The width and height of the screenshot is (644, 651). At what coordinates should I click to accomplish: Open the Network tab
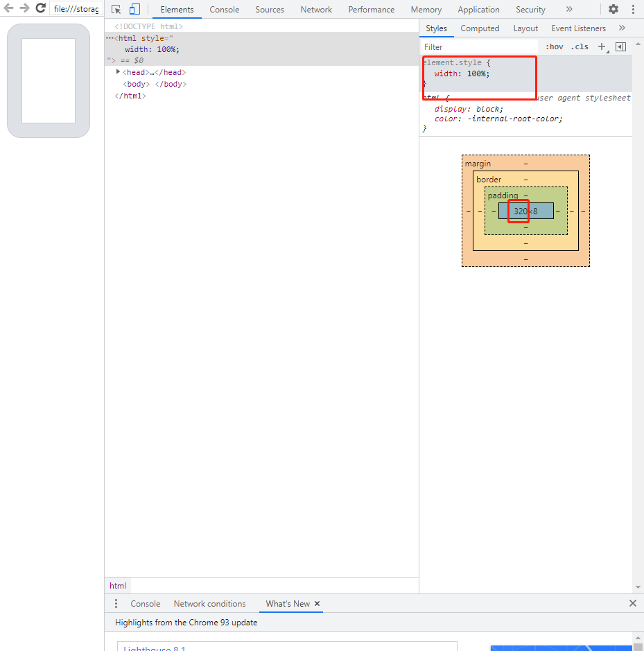point(316,10)
